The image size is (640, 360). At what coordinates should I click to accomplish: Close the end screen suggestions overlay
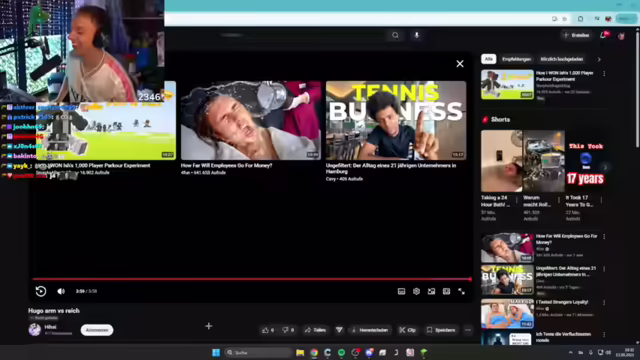click(x=460, y=64)
